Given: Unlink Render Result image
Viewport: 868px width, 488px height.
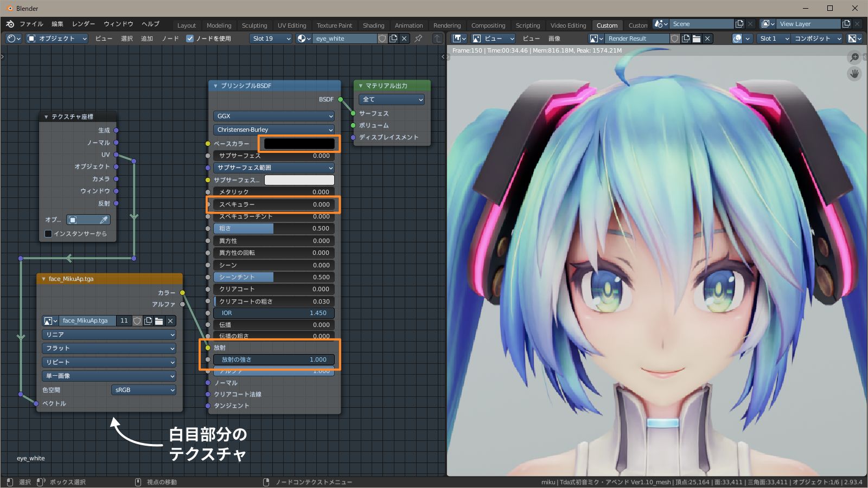Looking at the screenshot, I should pyautogui.click(x=707, y=38).
